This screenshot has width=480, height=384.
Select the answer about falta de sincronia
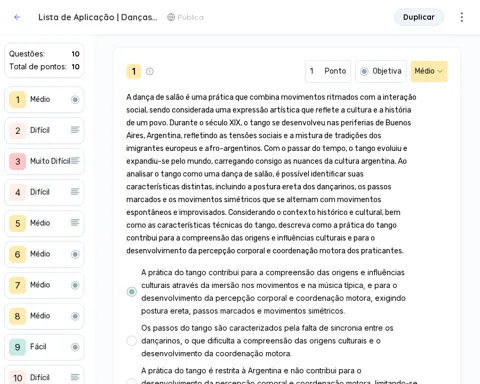132,341
